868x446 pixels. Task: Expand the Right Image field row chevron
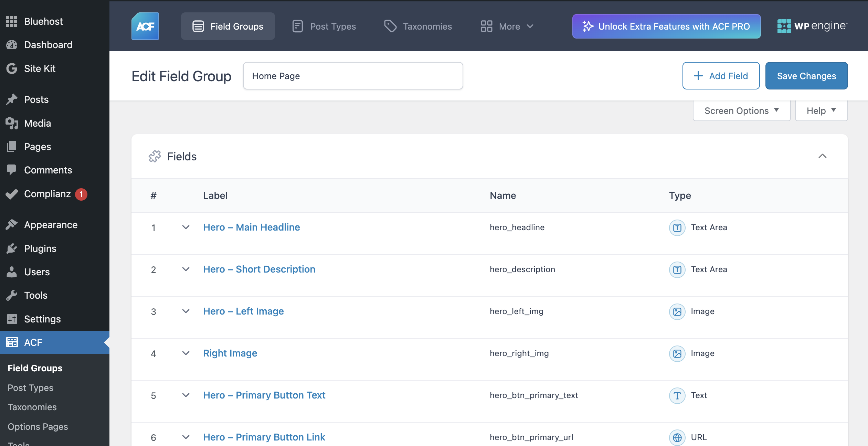pos(186,353)
